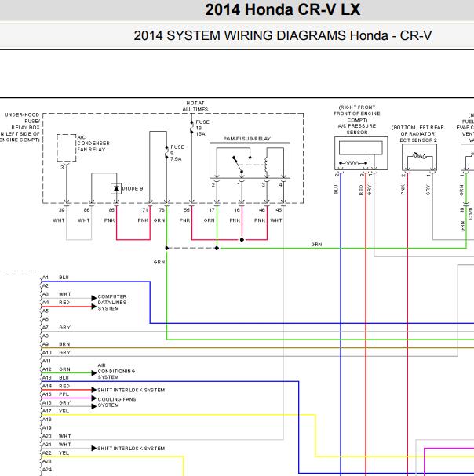
Task: Select the 'HOT AT ALL TIMES' label
Action: coord(195,106)
